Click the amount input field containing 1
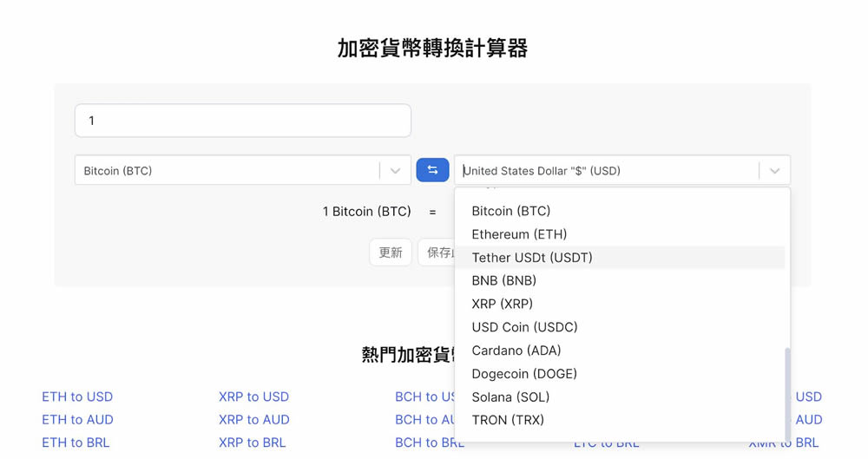The image size is (868, 459). (243, 121)
